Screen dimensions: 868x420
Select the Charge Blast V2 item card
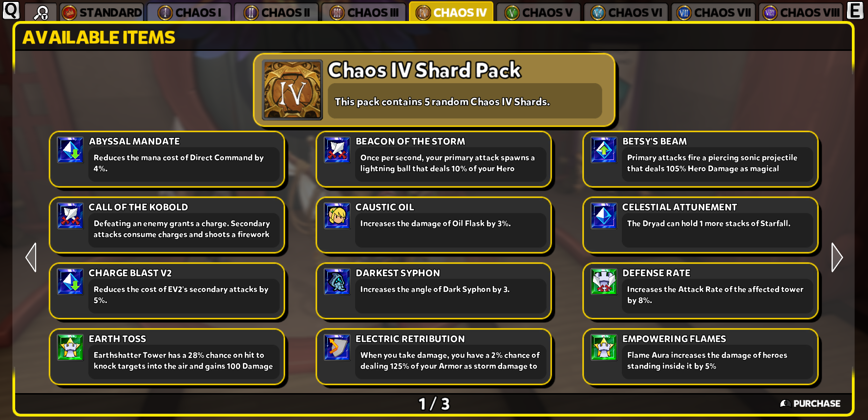(x=167, y=291)
